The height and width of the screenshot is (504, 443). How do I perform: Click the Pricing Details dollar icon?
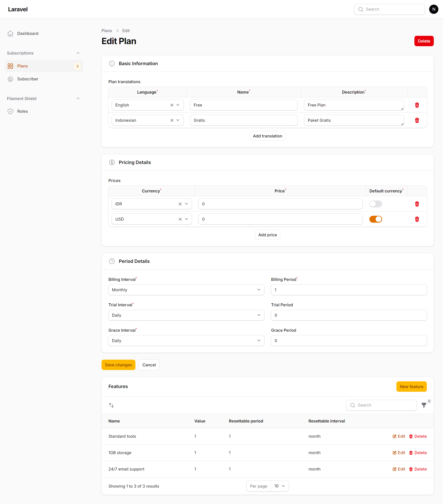click(x=112, y=162)
